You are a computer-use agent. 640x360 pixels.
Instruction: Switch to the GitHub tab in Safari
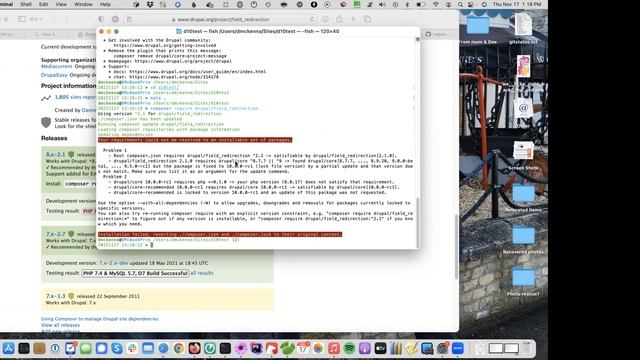(x=437, y=34)
